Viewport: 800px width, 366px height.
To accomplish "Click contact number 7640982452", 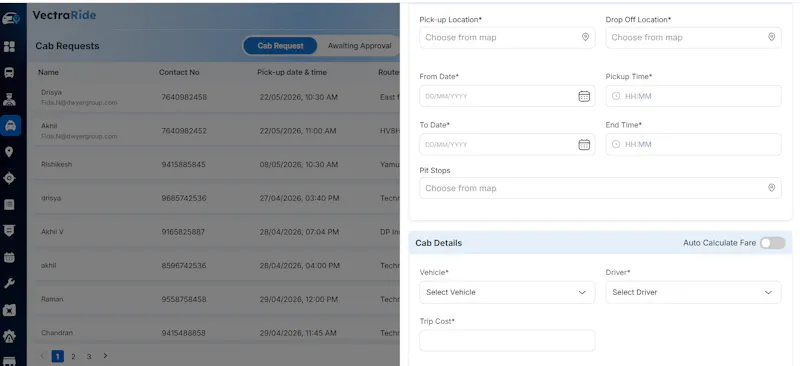I will (184, 131).
